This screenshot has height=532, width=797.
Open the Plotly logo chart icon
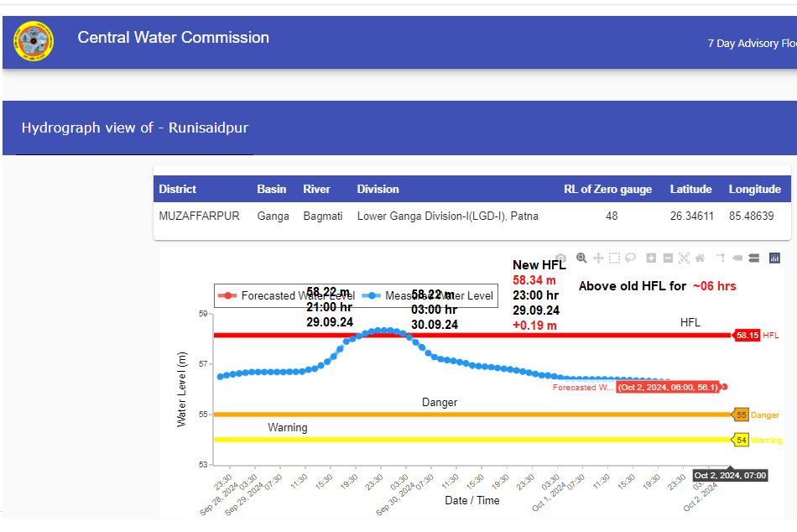point(774,258)
